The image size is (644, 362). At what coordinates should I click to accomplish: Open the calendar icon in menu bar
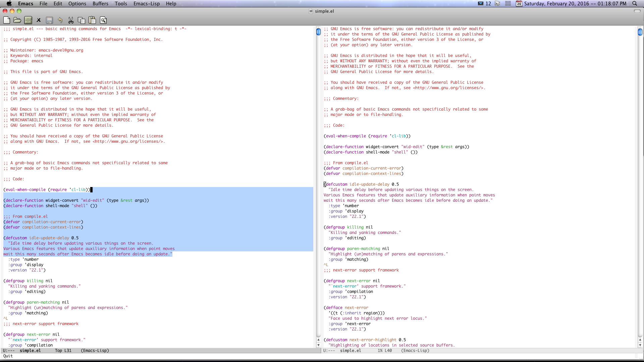tap(519, 4)
